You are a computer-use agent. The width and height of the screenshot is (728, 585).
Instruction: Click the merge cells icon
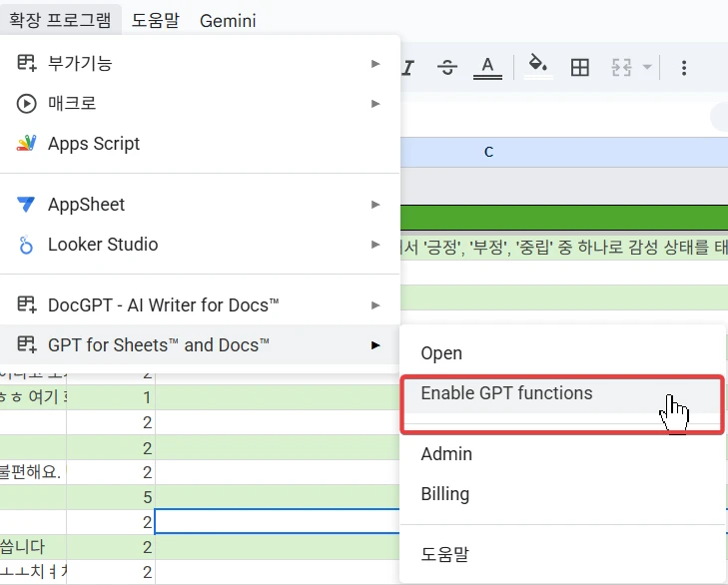622,68
